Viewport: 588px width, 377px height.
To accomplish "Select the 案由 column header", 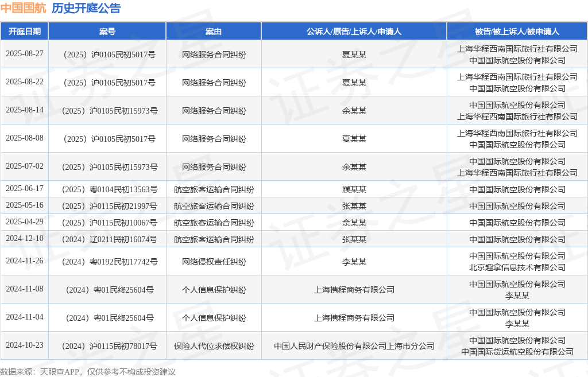I will [214, 32].
